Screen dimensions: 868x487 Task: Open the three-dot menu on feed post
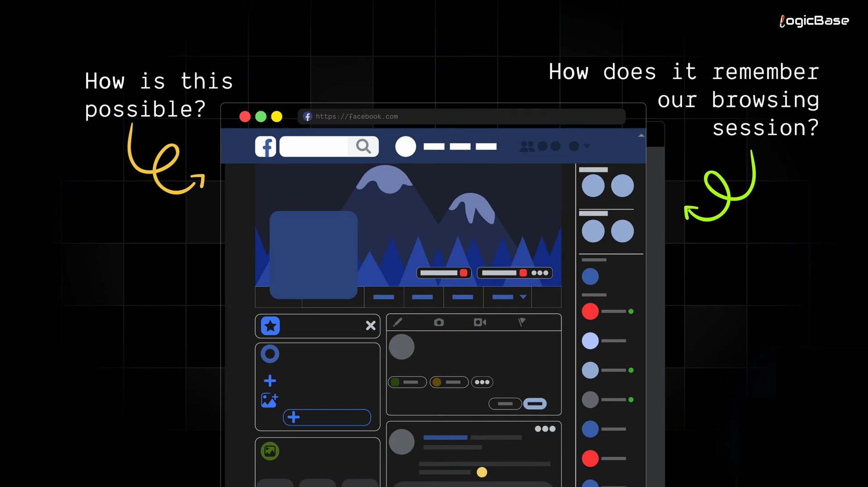click(545, 429)
